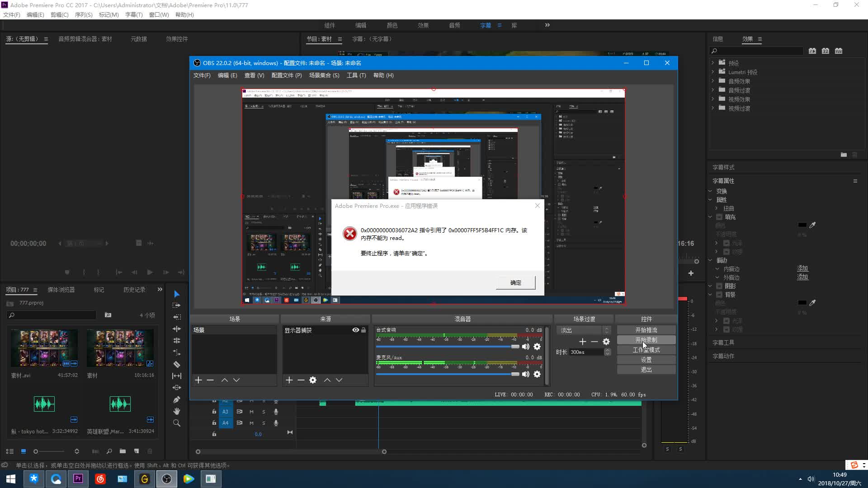868x488 pixels.
Task: Toggle mute M on A4 audio track
Action: click(252, 423)
